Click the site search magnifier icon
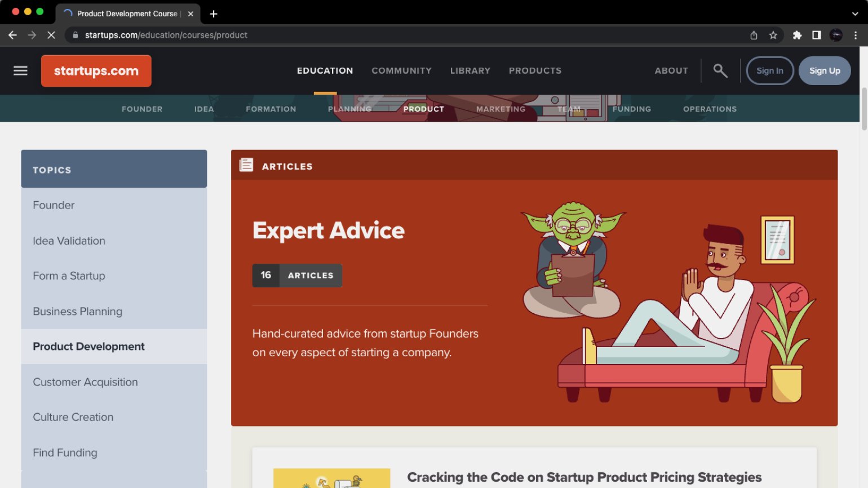This screenshot has width=868, height=488. [x=720, y=70]
